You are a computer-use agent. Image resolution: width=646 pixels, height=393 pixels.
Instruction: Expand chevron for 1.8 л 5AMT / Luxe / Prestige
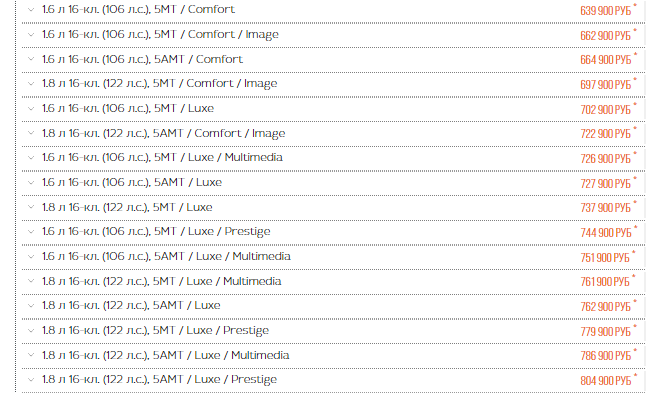click(31, 380)
